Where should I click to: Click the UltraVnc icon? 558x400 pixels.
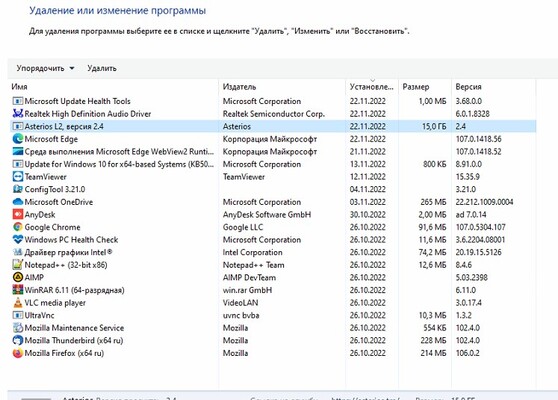point(17,315)
